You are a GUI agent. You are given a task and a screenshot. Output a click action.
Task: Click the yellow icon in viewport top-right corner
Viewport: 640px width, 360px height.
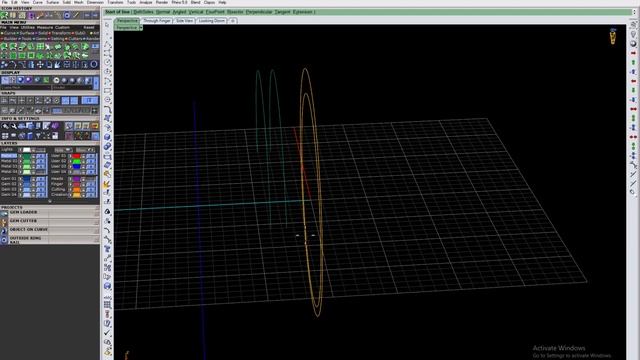[x=613, y=37]
